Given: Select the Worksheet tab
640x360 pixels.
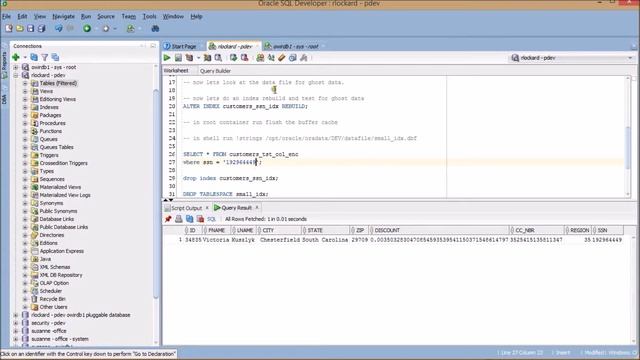Looking at the screenshot, I should point(176,71).
